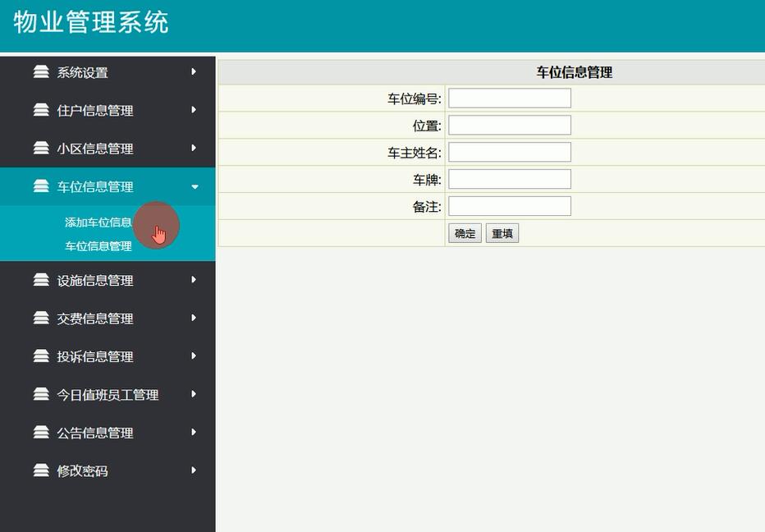Click the stack icon beside 交费信息管理

coord(41,318)
